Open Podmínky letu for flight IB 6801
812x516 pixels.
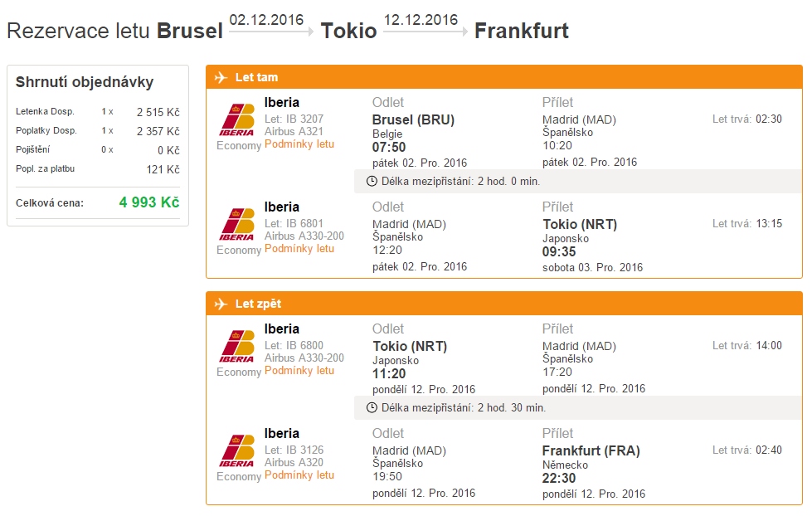pos(299,249)
